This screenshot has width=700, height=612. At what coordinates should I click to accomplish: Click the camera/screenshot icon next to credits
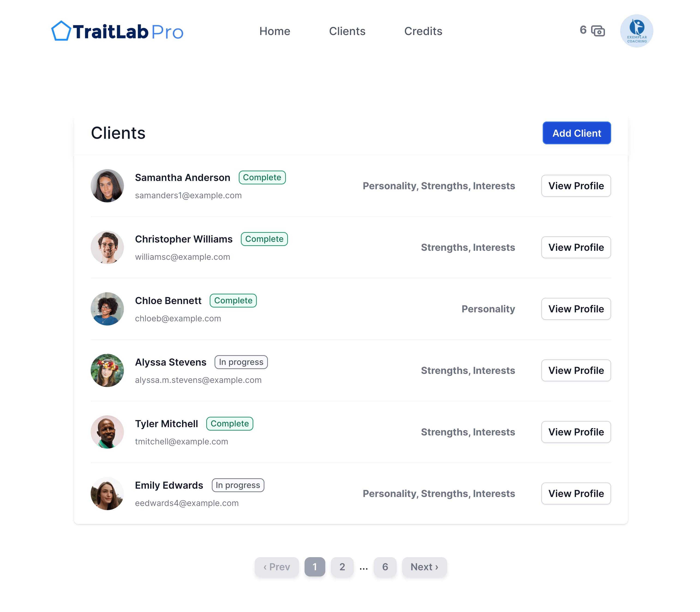[598, 31]
